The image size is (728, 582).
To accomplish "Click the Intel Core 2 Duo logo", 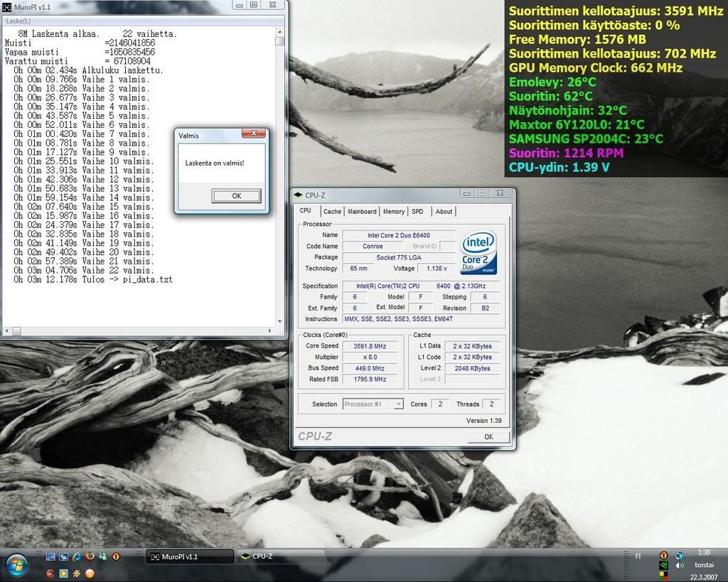I will point(478,252).
